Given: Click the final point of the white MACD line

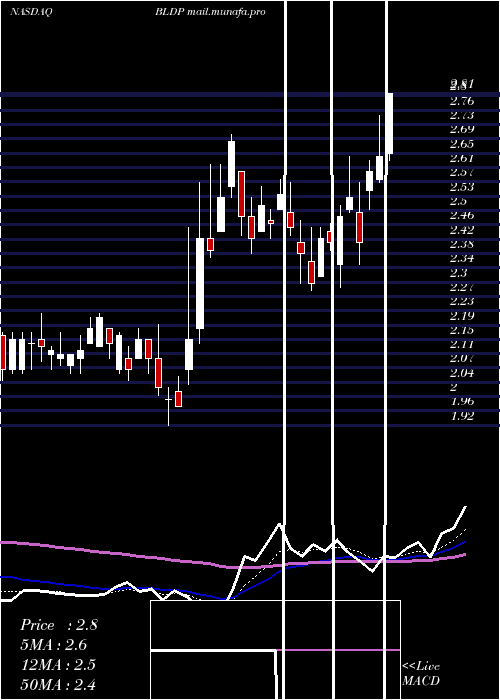Looking at the screenshot, I should click(466, 507).
